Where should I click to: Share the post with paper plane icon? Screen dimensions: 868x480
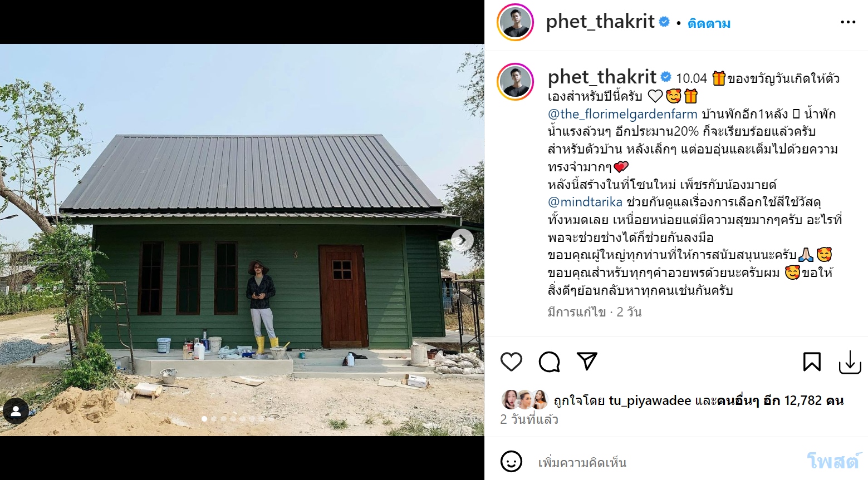(587, 362)
